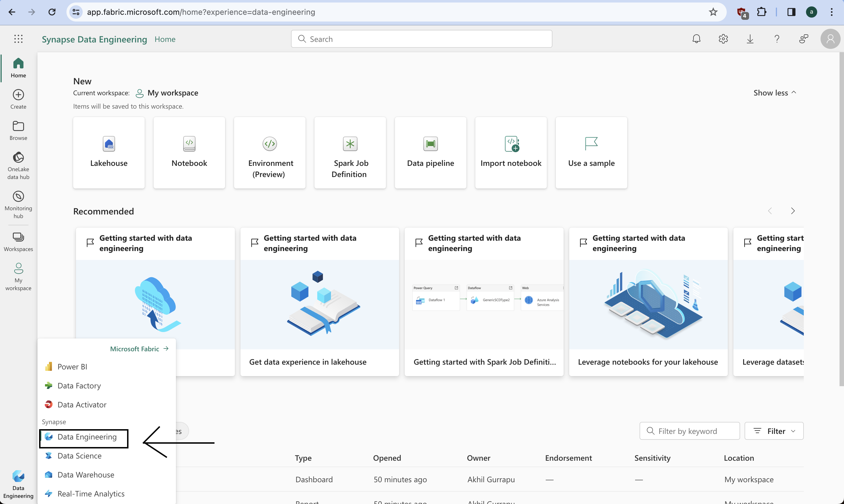Open the user account avatar
Screen dimensions: 844x504
click(830, 39)
